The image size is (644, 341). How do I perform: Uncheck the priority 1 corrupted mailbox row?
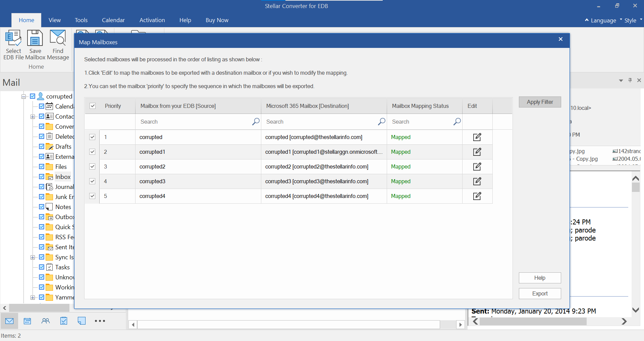[x=92, y=137]
